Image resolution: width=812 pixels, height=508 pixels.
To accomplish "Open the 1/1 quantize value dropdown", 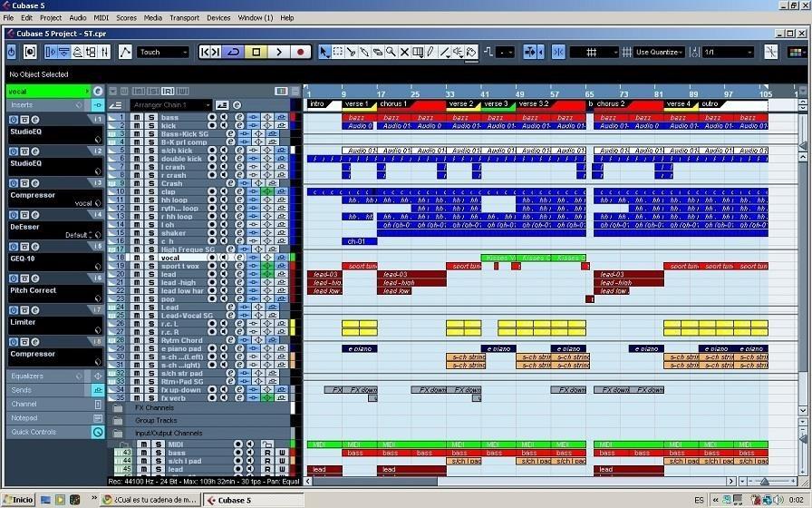I will tap(728, 52).
